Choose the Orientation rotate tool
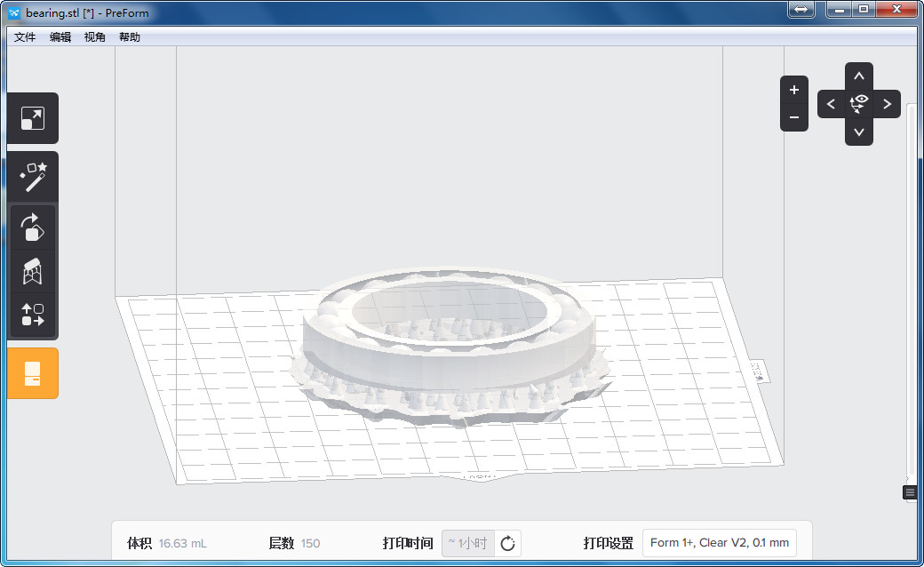The height and width of the screenshot is (567, 924). (x=32, y=228)
